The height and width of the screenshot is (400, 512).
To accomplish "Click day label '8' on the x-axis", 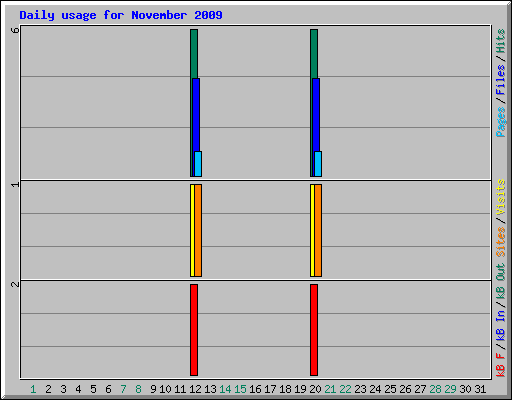I will point(138,389).
